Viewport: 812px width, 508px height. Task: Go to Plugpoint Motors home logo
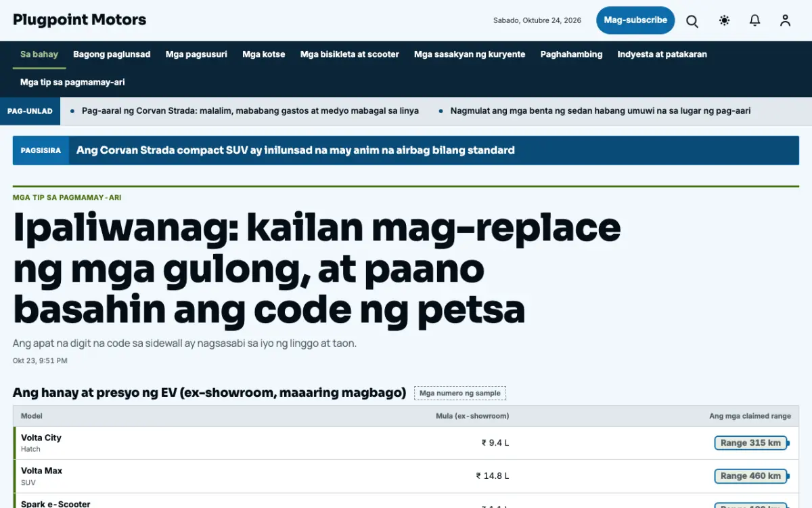80,20
